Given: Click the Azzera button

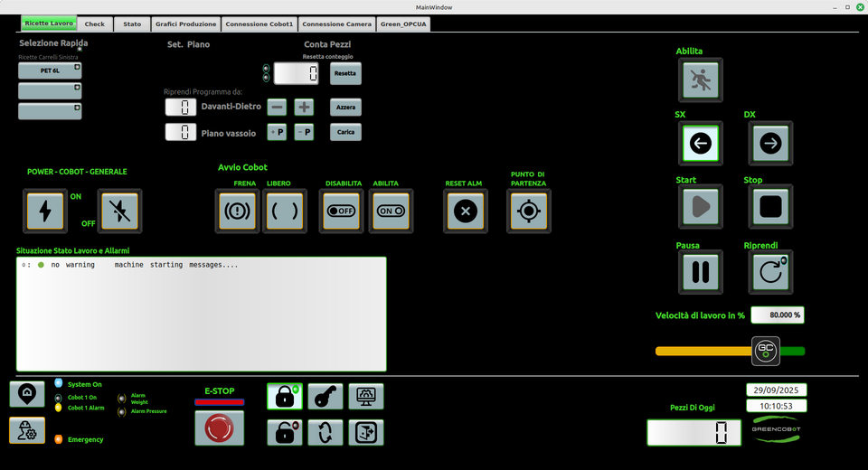Looking at the screenshot, I should point(345,107).
